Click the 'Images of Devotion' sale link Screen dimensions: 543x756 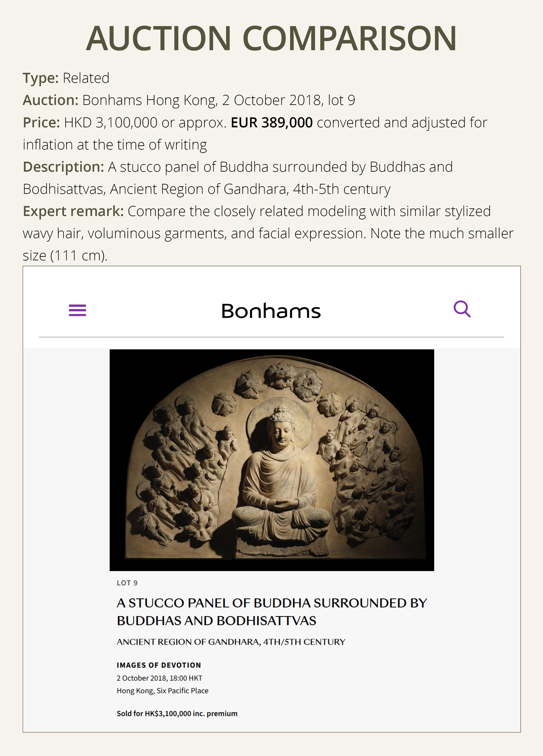[159, 665]
